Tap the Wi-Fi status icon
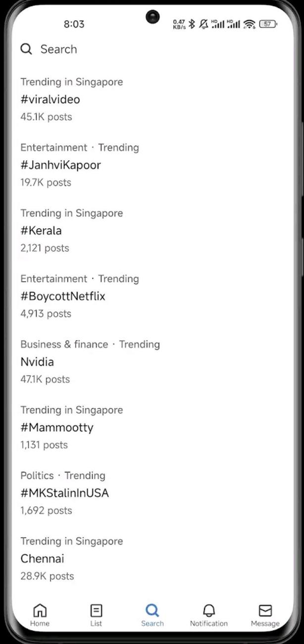 click(250, 24)
